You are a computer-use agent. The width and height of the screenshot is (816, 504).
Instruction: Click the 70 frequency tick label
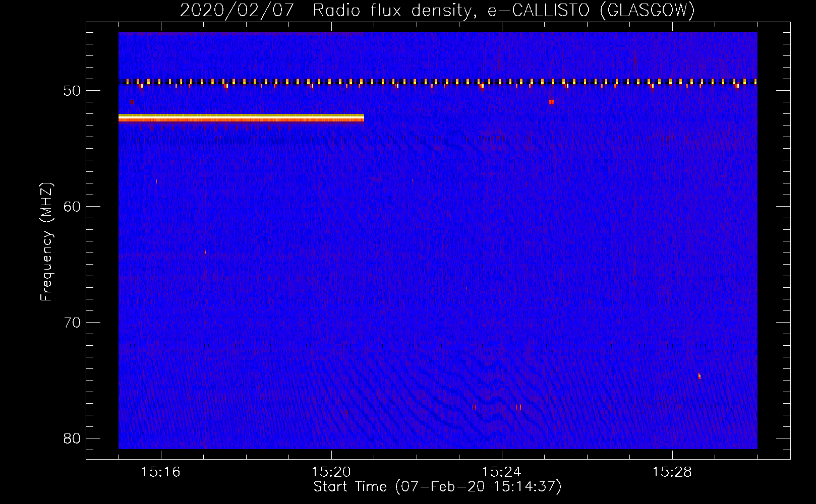point(72,323)
